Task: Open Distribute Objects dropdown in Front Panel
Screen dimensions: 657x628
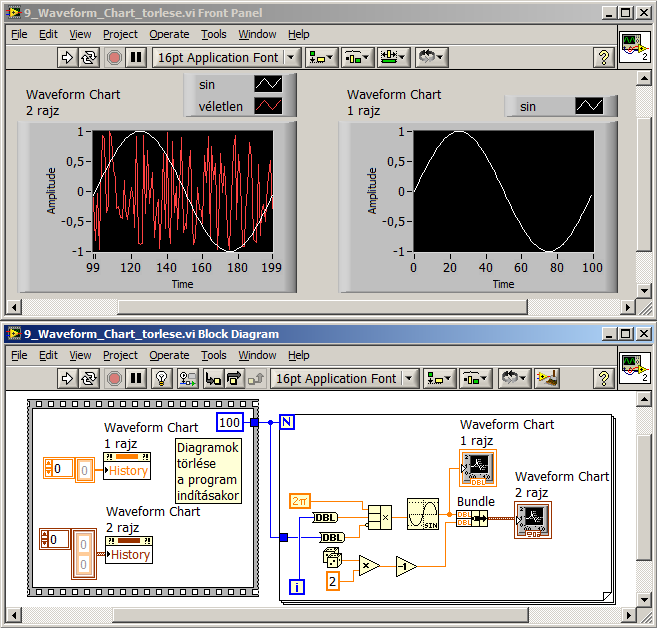Action: click(x=357, y=57)
